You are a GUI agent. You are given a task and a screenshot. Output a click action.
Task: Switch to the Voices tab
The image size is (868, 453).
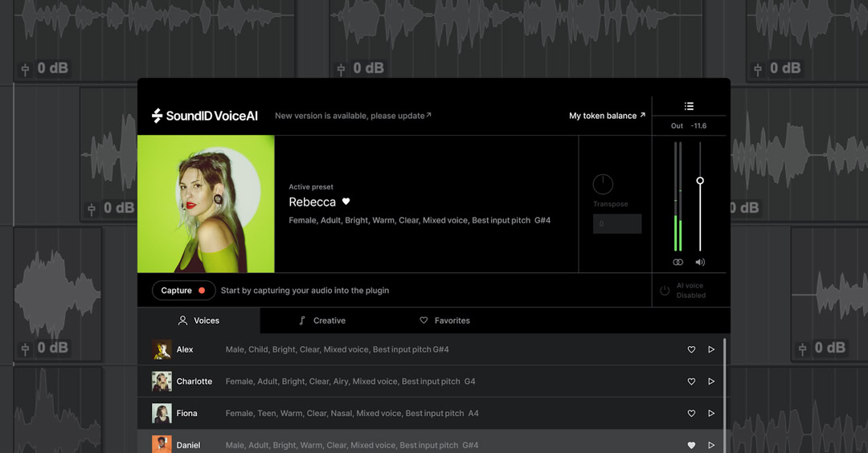click(x=199, y=320)
